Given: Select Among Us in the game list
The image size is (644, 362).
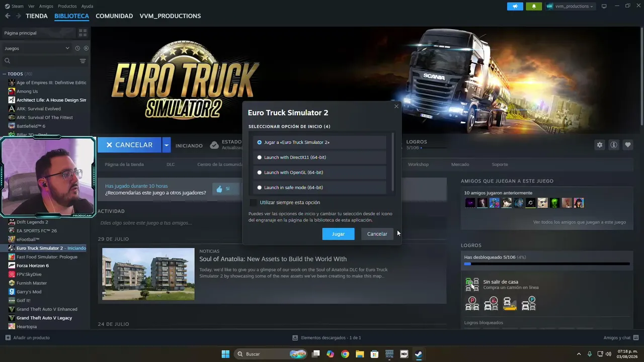Looking at the screenshot, I should [27, 92].
